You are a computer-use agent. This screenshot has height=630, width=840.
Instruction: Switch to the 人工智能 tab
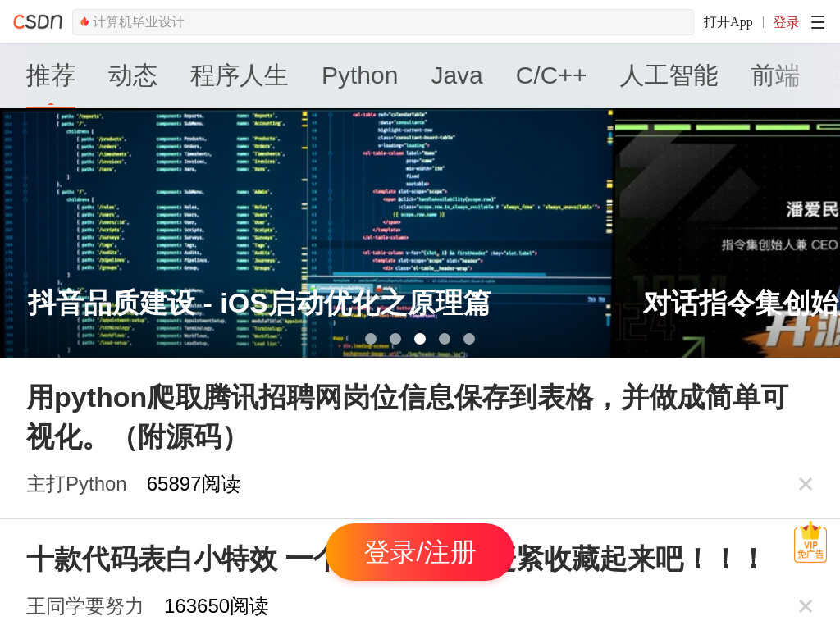coord(669,75)
